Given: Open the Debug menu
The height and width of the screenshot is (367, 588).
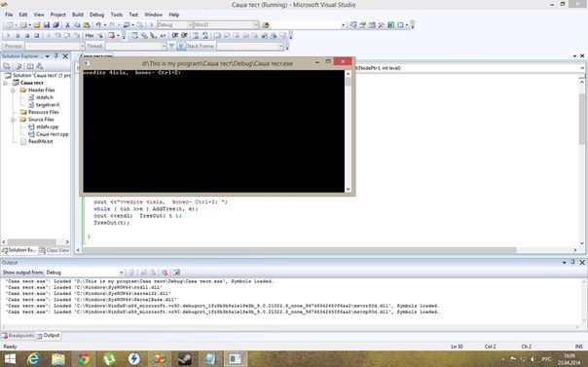Looking at the screenshot, I should coord(96,15).
